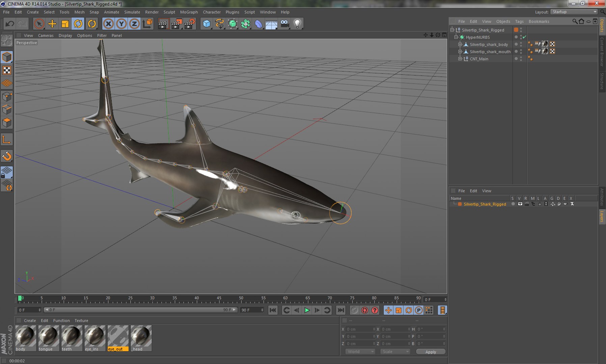Viewport: 606px width, 364px height.
Task: Click the Apply button
Action: [431, 352]
